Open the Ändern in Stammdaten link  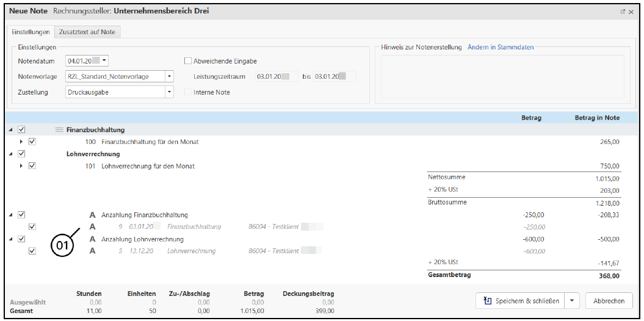coord(501,47)
